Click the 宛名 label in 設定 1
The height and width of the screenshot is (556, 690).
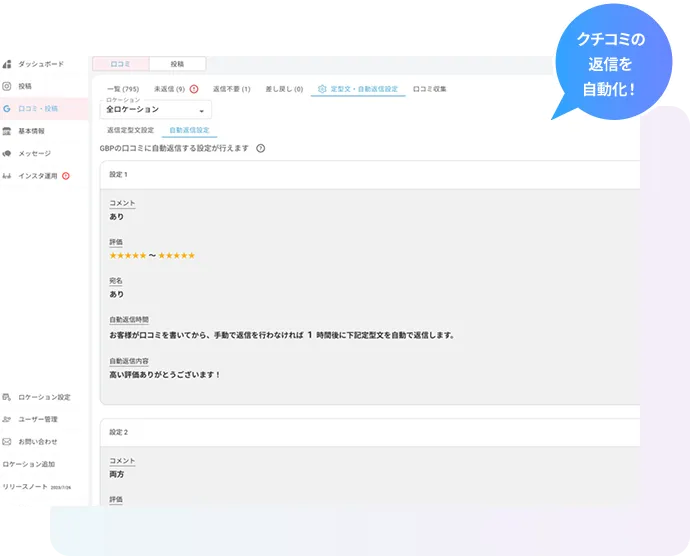116,281
